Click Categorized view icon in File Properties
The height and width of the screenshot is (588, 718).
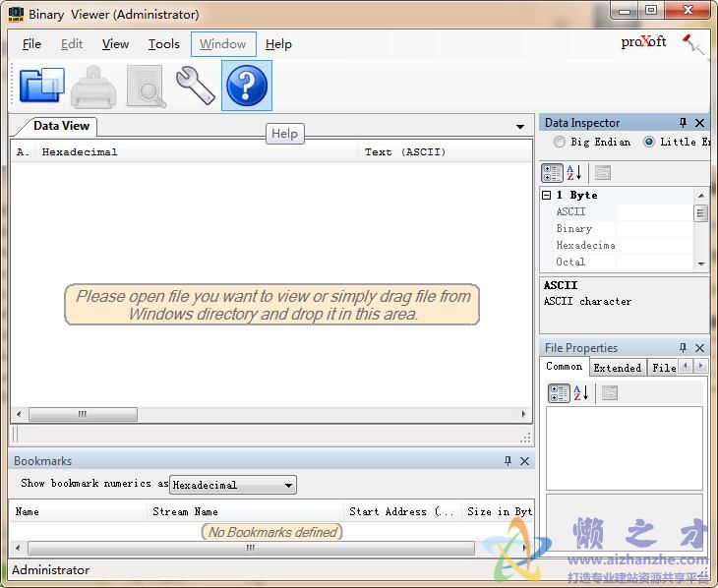[559, 393]
